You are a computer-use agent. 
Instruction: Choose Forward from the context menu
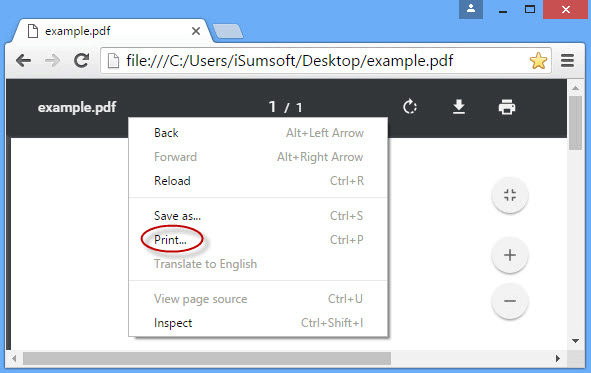tap(258, 157)
